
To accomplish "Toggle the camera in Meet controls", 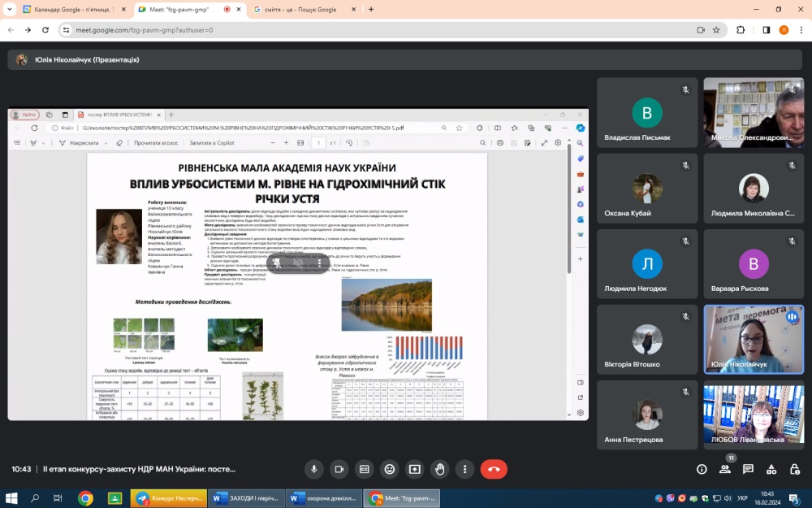I will click(x=339, y=469).
